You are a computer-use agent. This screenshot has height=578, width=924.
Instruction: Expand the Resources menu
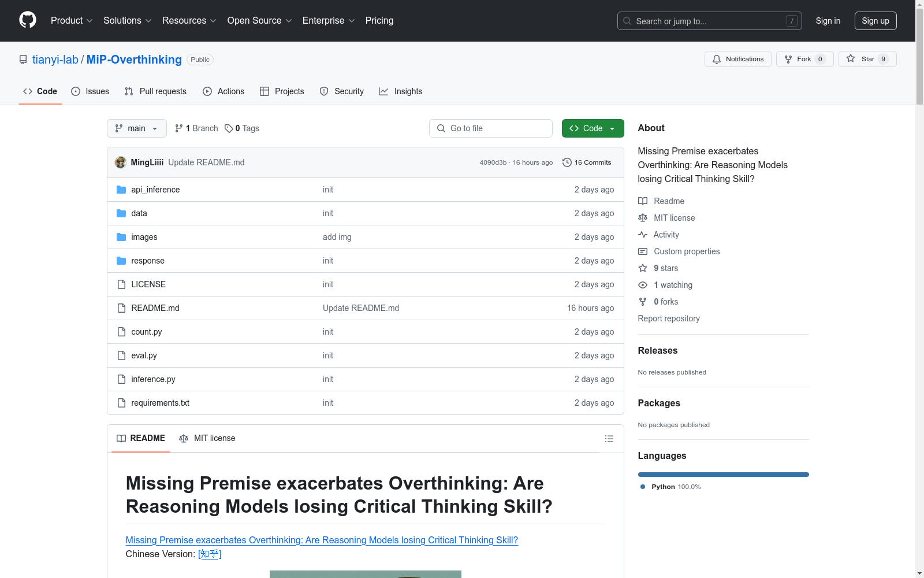189,20
